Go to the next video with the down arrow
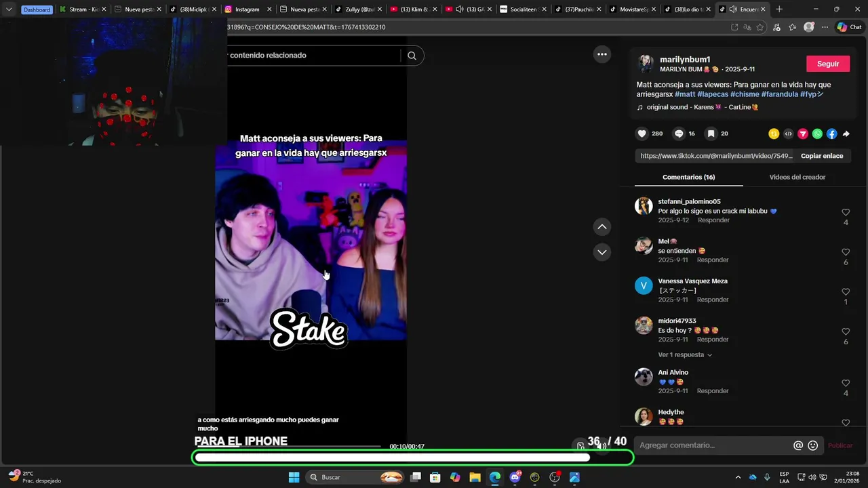The width and height of the screenshot is (868, 488). pyautogui.click(x=602, y=252)
